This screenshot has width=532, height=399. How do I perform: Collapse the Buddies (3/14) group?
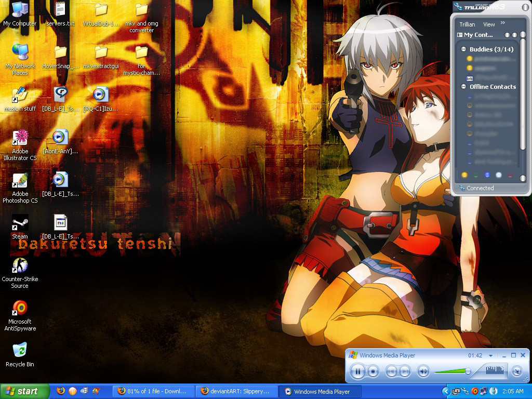(463, 49)
